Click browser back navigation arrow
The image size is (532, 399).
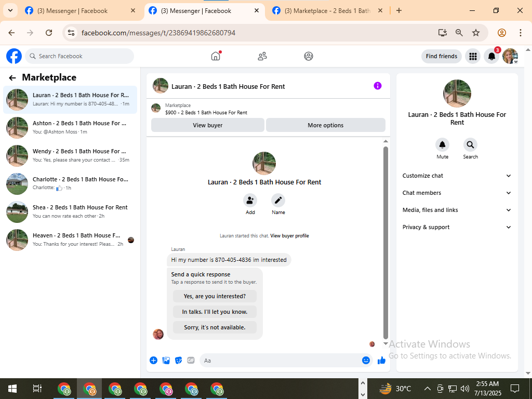(x=11, y=33)
